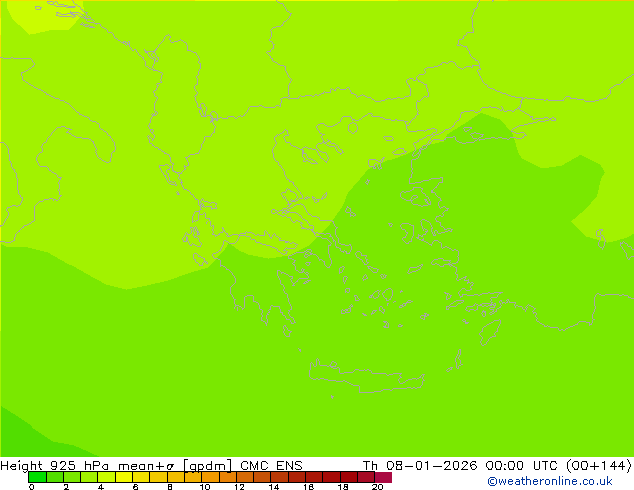Click the legend tick label '20'
Screen dimensions: 634x490
377,487
